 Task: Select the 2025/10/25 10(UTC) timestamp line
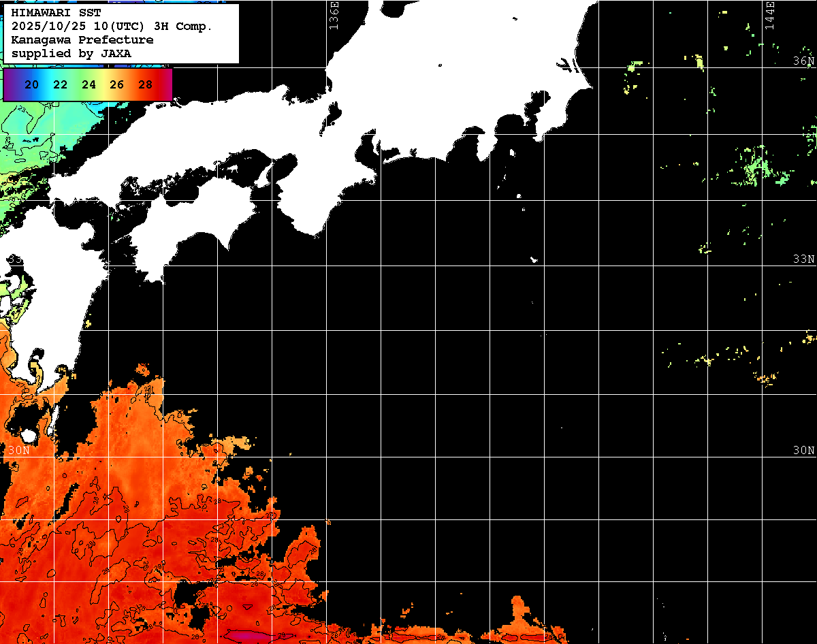point(112,26)
